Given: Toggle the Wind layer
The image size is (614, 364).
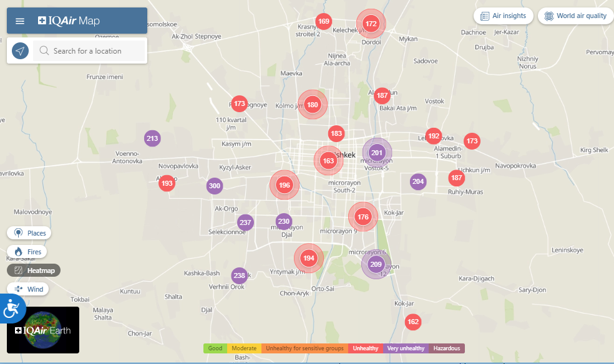Looking at the screenshot, I should tap(28, 289).
